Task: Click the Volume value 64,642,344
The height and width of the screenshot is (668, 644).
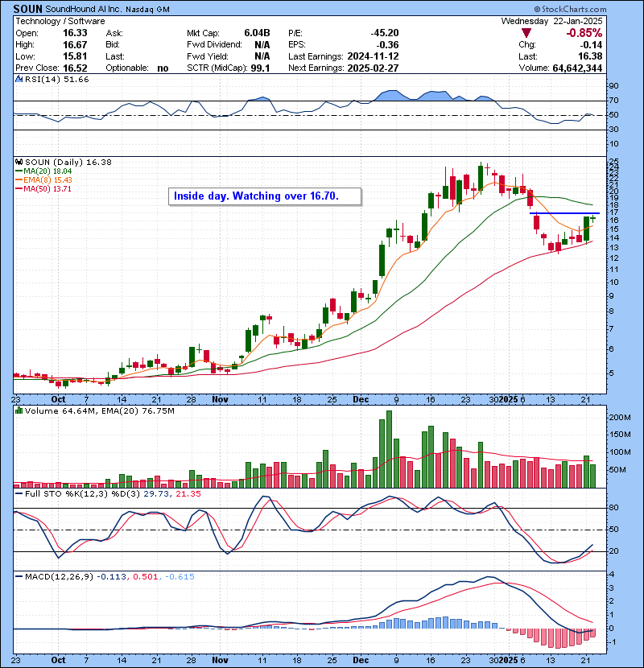Action: point(577,68)
